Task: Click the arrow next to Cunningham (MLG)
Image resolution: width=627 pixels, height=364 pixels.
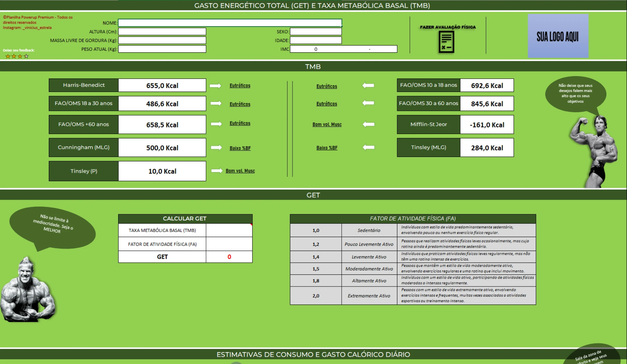Action: [216, 147]
